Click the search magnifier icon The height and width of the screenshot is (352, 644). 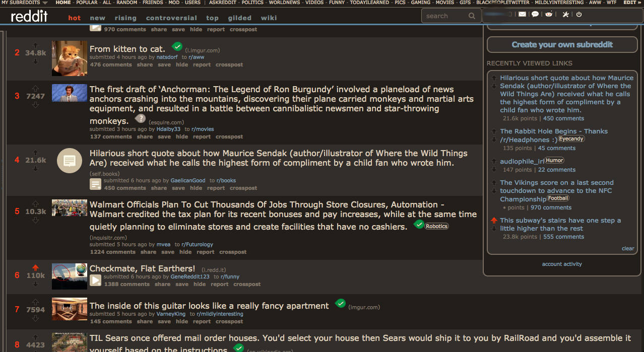[x=472, y=16]
